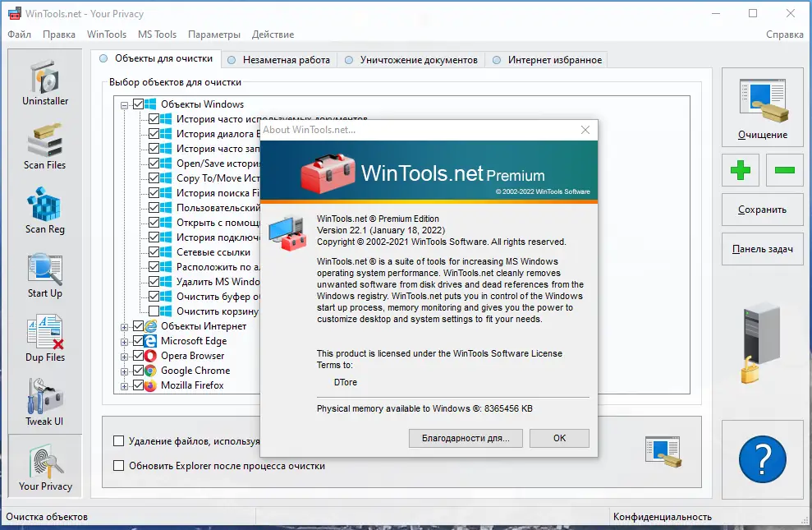This screenshot has height=530, width=812.
Task: Expand the Microsoft Edge tree node
Action: coord(124,342)
